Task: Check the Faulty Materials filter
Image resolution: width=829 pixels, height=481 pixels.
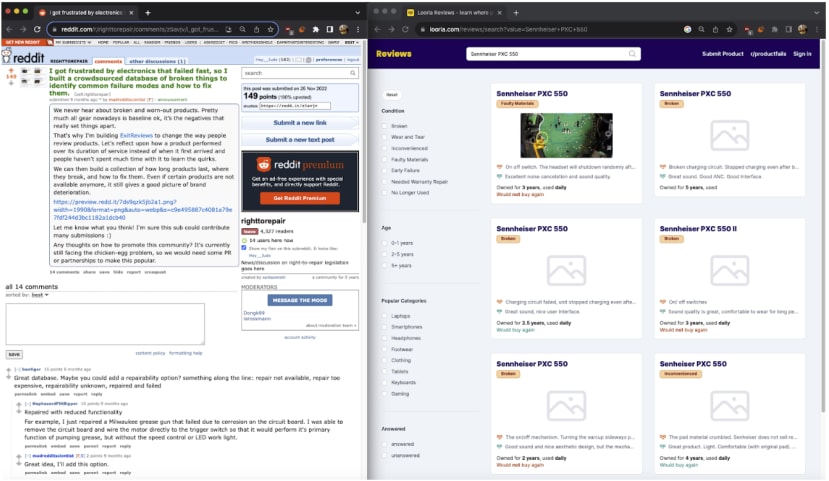Action: 384,159
